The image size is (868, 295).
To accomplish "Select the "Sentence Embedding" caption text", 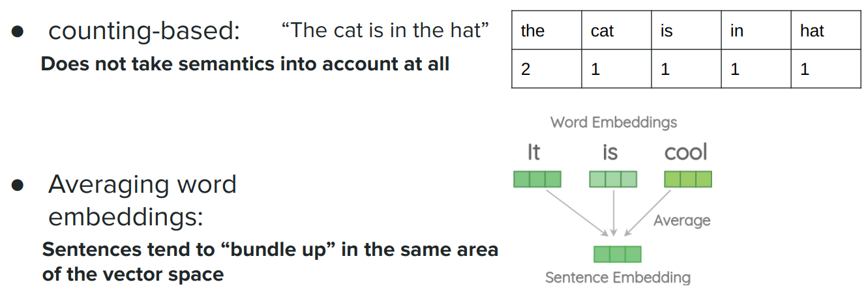I will click(618, 277).
